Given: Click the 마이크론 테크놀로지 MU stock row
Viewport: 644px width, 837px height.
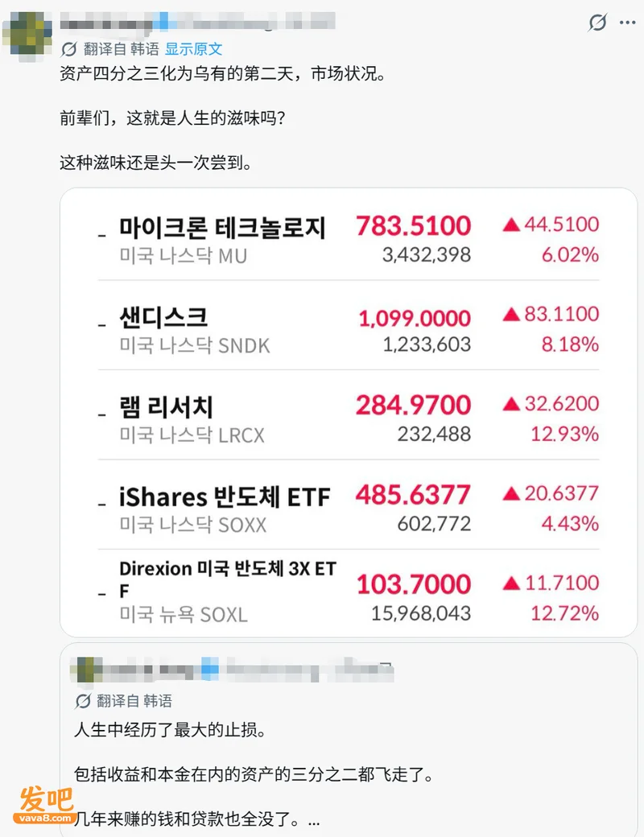Looking at the screenshot, I should 349,240.
